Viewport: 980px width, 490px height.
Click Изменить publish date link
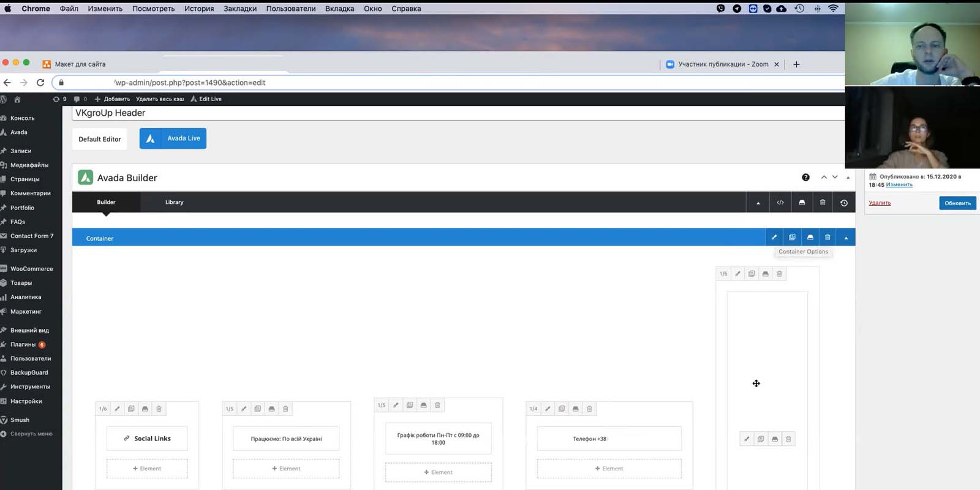(x=899, y=185)
